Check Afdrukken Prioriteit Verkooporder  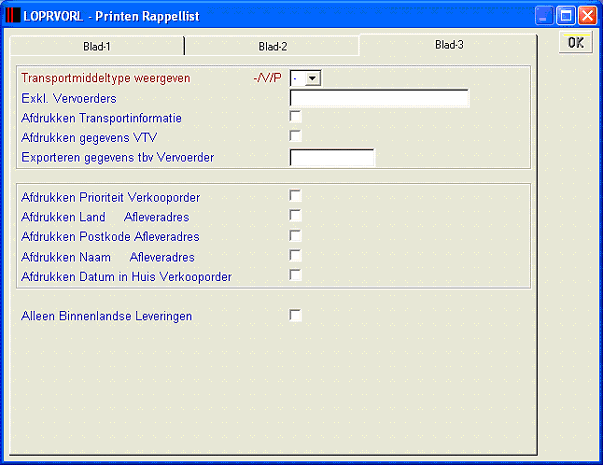coord(296,196)
